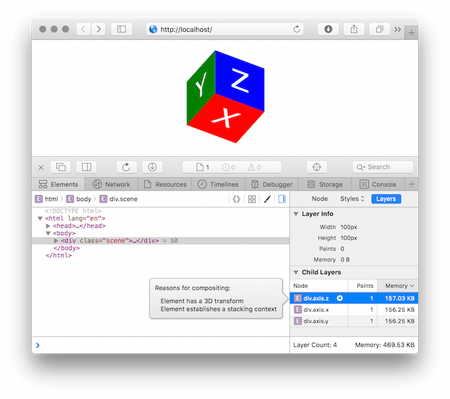Click the paint brush icon in DOM bar
The image size is (450, 399).
point(267,199)
